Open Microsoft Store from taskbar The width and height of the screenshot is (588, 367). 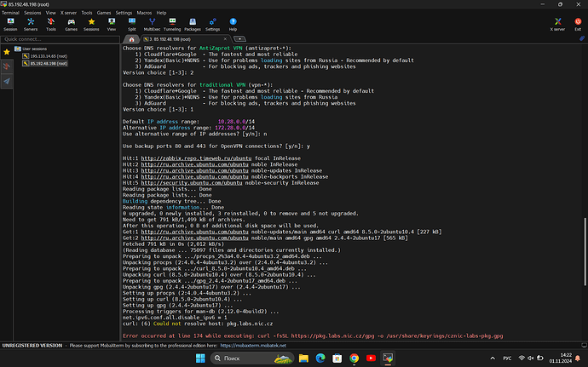337,358
